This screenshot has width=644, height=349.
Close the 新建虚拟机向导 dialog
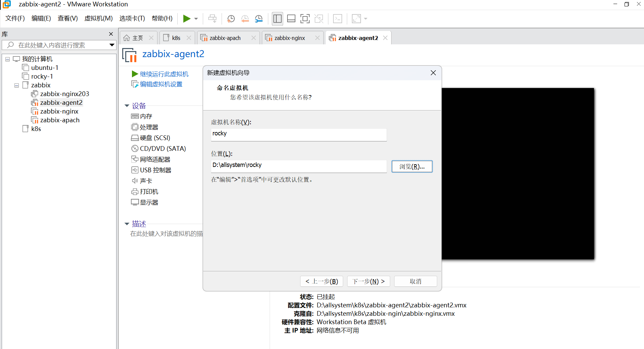pos(433,73)
